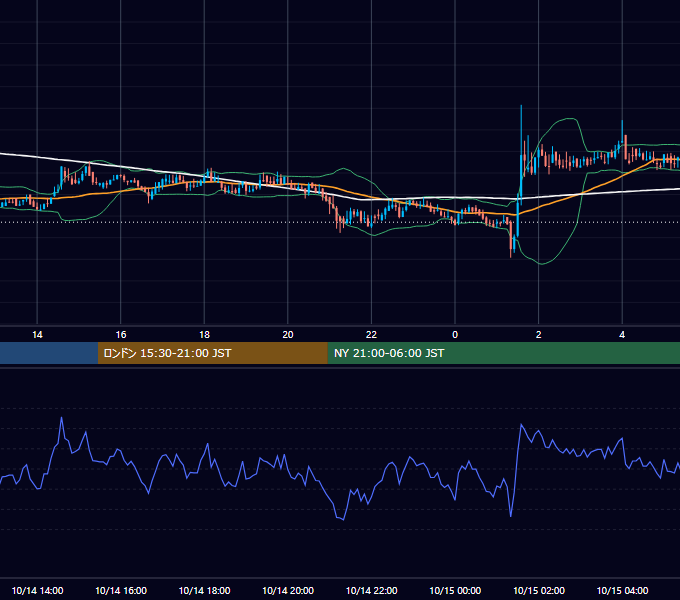
Task: Click the 10/14 22:00 label on oscillator axis
Action: coord(371,590)
